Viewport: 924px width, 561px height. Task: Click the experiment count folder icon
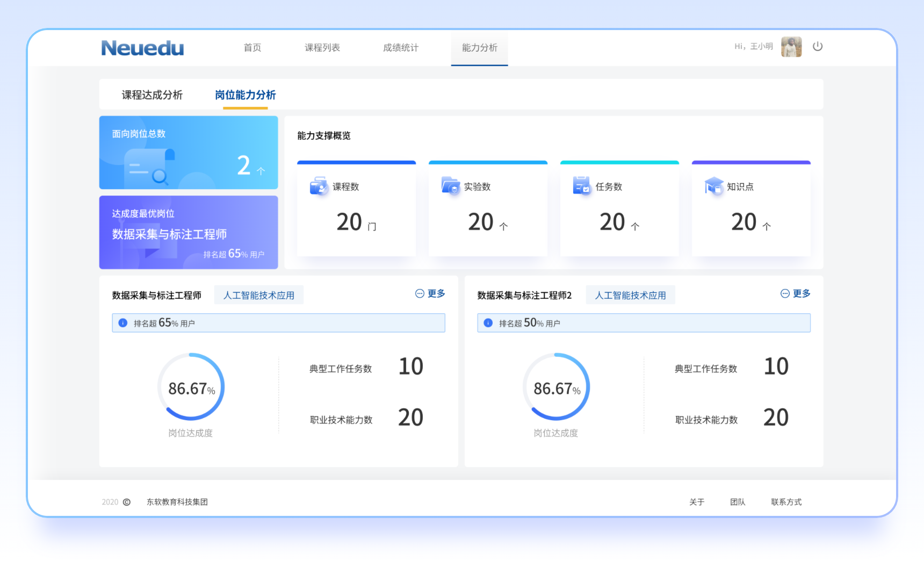[x=450, y=186]
